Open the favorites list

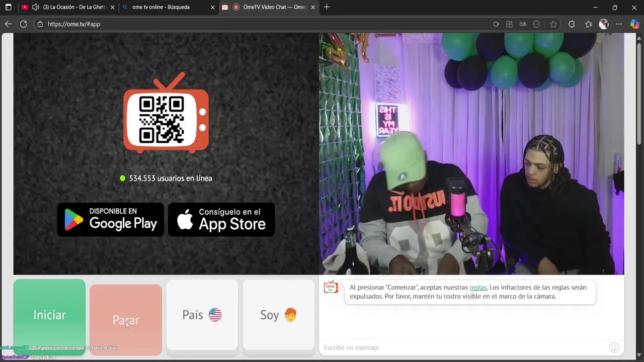click(588, 24)
